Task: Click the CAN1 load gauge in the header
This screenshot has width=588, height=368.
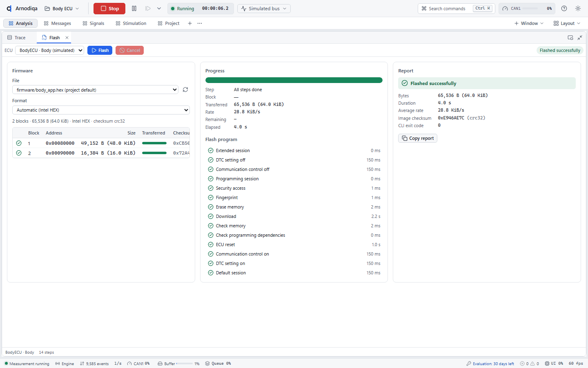Action: pyautogui.click(x=527, y=9)
